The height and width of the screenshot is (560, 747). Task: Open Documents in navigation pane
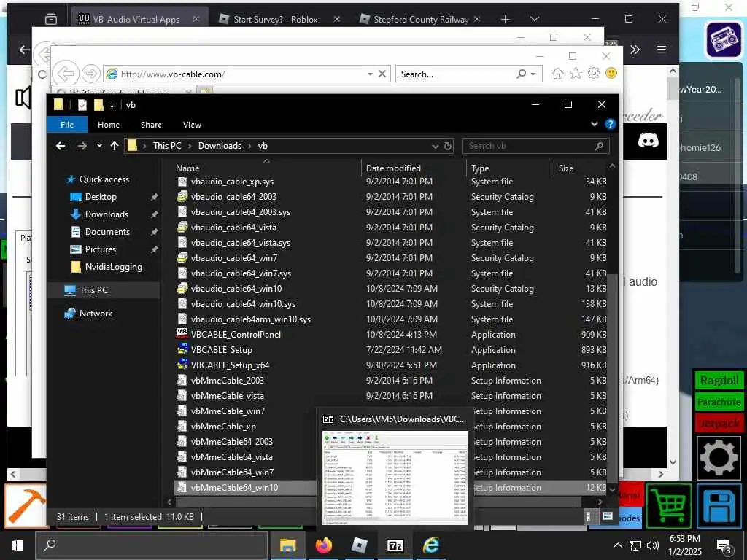pyautogui.click(x=107, y=232)
